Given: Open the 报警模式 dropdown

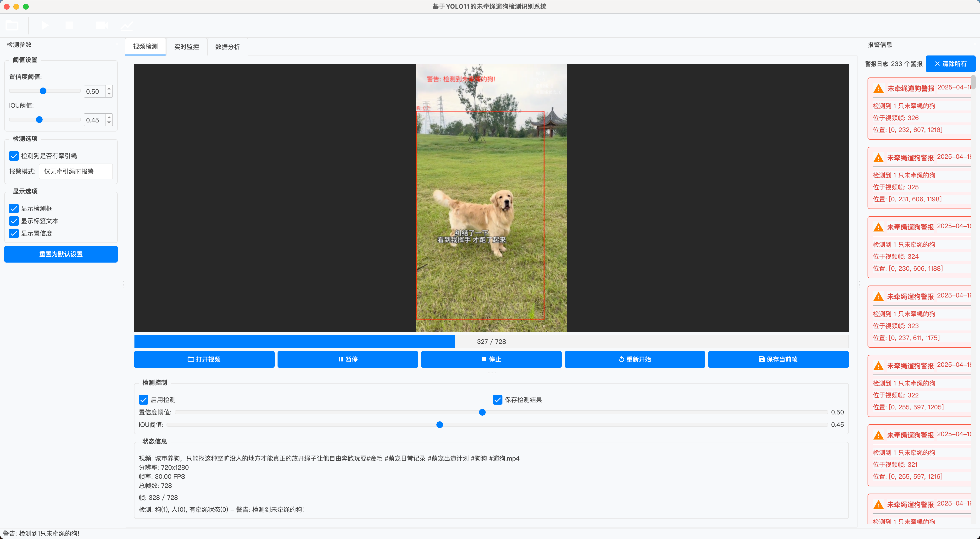Looking at the screenshot, I should (x=76, y=171).
